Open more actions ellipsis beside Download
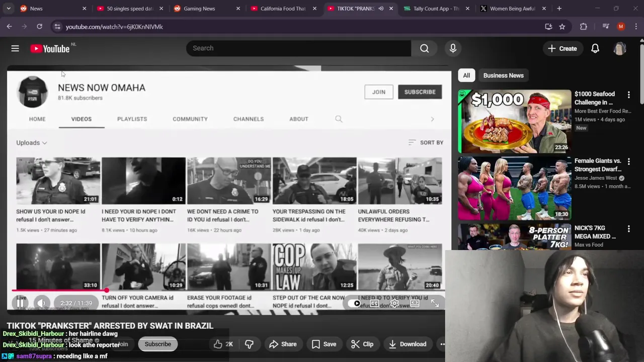 (442, 344)
